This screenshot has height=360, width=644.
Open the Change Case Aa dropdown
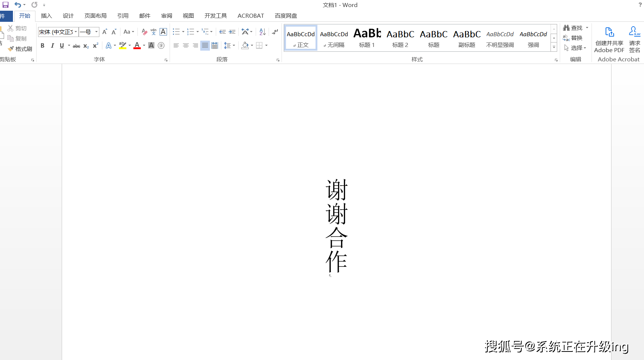(129, 32)
